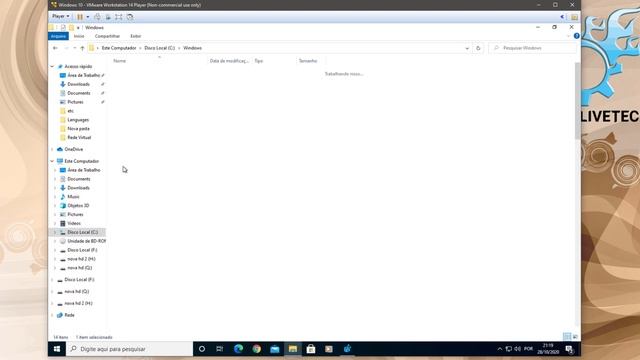Open OneDrive in navigation pane
Image resolution: width=640 pixels, height=360 pixels.
pos(73,149)
